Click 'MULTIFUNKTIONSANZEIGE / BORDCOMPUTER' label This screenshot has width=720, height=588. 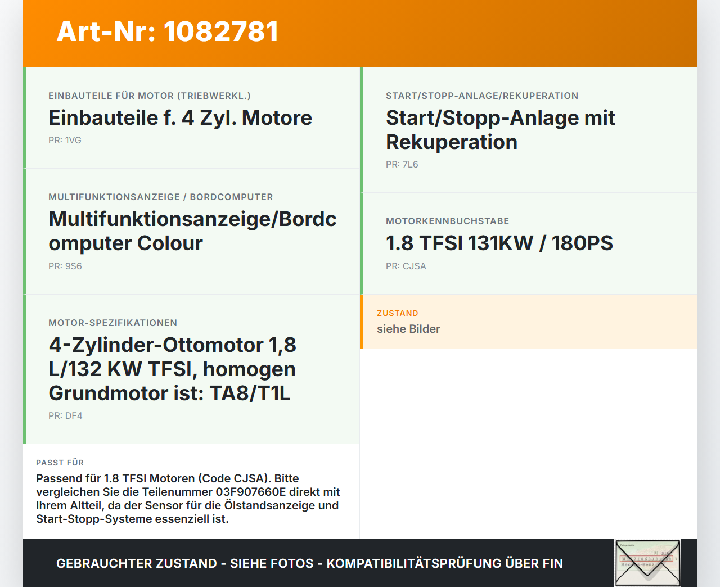click(x=161, y=197)
